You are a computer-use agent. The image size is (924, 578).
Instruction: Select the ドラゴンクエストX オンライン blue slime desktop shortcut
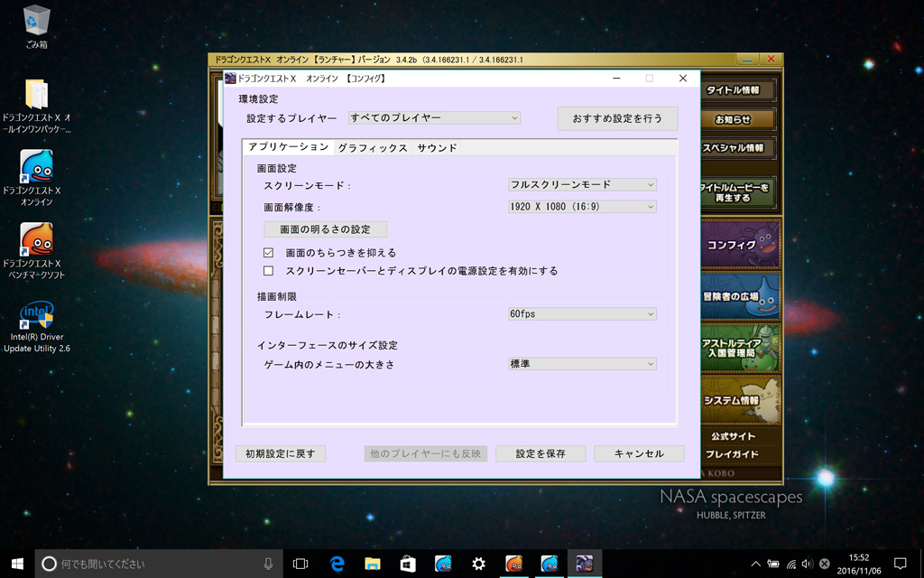click(x=36, y=177)
